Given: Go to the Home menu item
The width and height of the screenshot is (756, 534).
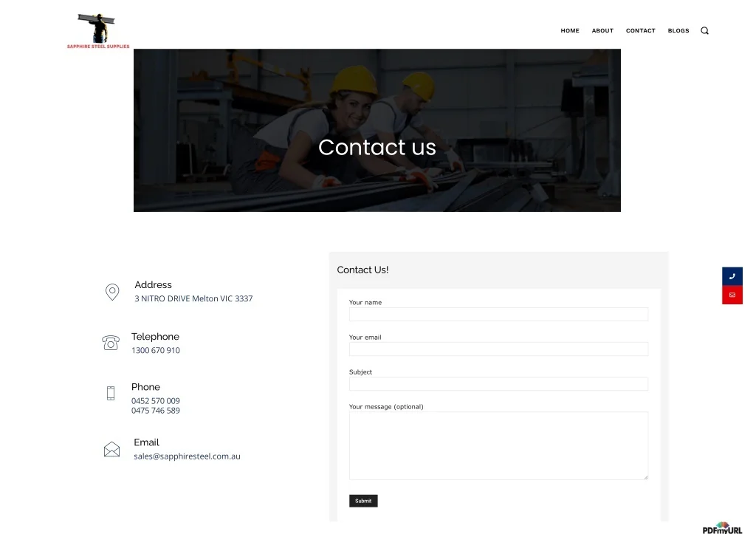Looking at the screenshot, I should (x=570, y=31).
